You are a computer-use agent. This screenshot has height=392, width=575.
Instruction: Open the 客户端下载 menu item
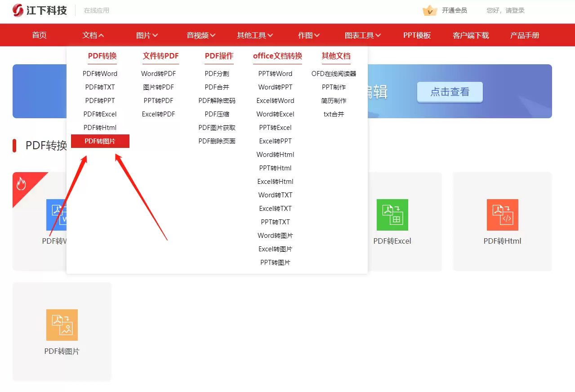pos(470,35)
